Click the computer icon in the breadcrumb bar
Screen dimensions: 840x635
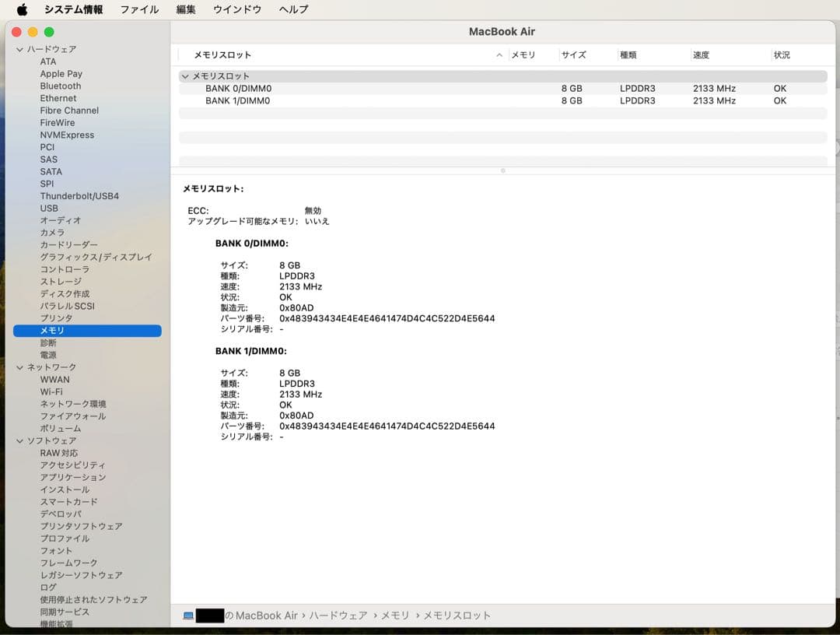[x=187, y=615]
